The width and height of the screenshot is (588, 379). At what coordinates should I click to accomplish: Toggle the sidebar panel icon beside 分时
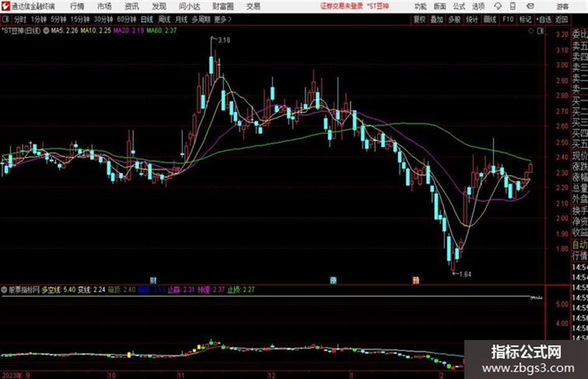click(5, 19)
